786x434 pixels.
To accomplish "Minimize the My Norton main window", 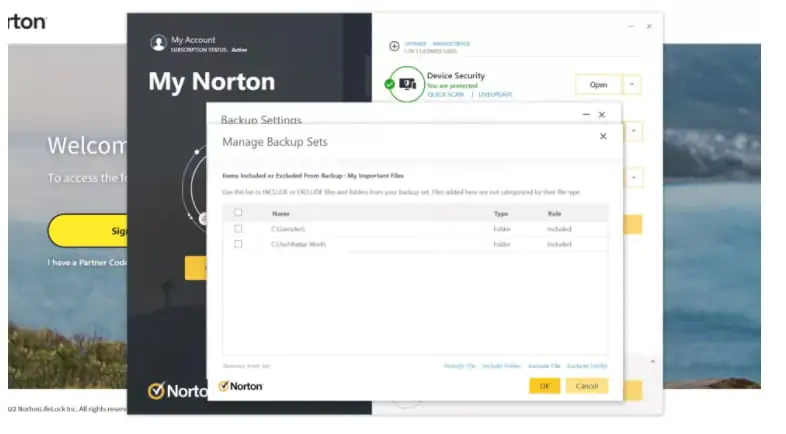I will pyautogui.click(x=631, y=26).
